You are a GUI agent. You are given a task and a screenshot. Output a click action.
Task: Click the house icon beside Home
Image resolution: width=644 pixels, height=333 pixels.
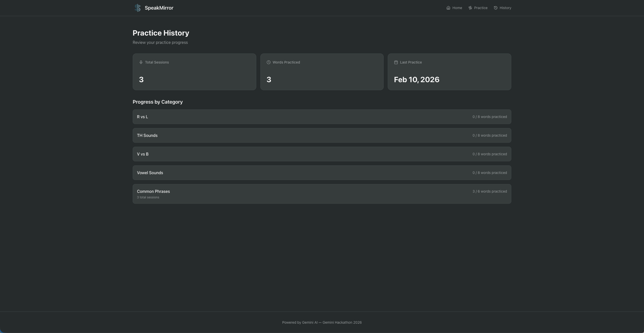[x=448, y=8]
